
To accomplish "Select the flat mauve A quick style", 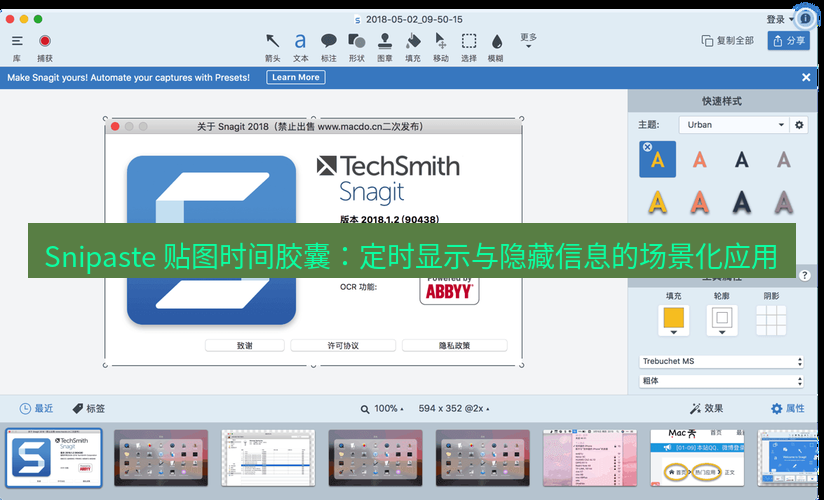I will 784,159.
